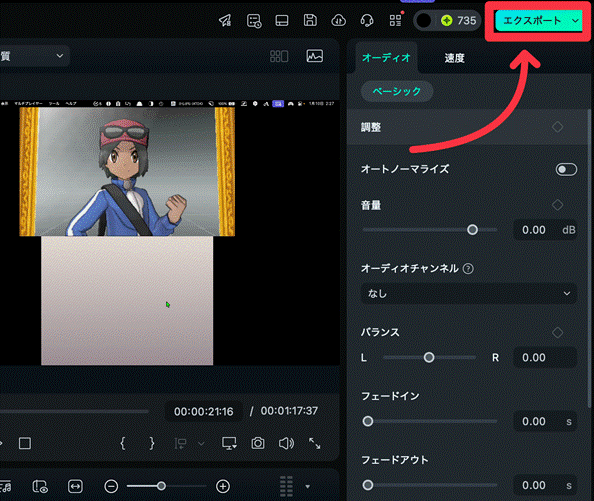Image resolution: width=594 pixels, height=501 pixels.
Task: Click the stop playback square button
Action: (25, 443)
